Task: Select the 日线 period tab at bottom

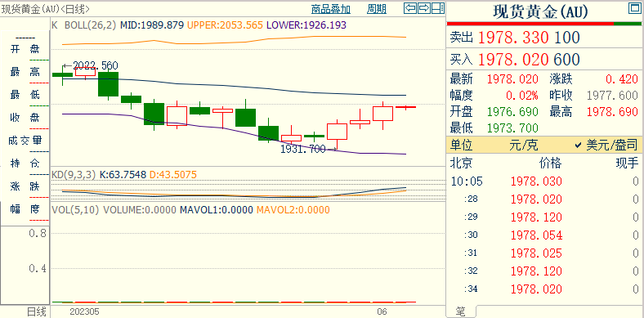Action: pyautogui.click(x=37, y=311)
